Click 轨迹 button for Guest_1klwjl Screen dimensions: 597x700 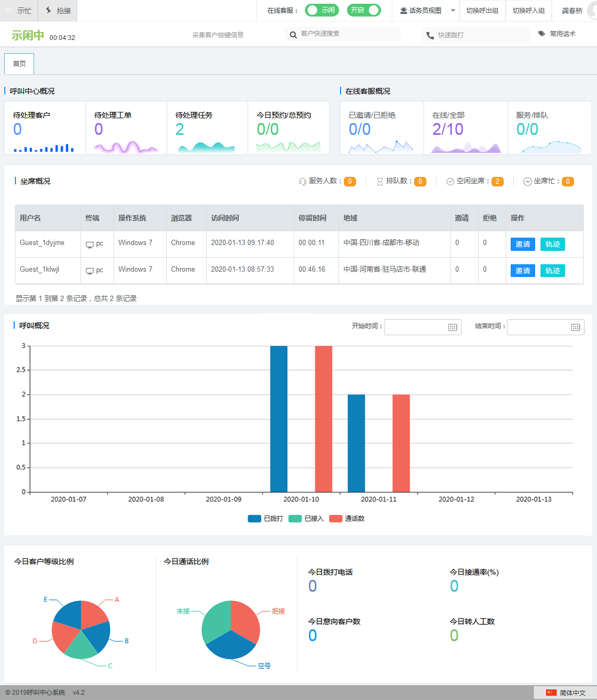552,271
